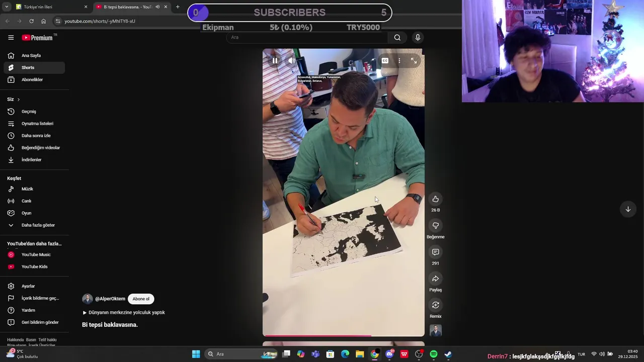Enter fullscreen on the Short
Image resolution: width=644 pixels, height=362 pixels.
(x=414, y=61)
